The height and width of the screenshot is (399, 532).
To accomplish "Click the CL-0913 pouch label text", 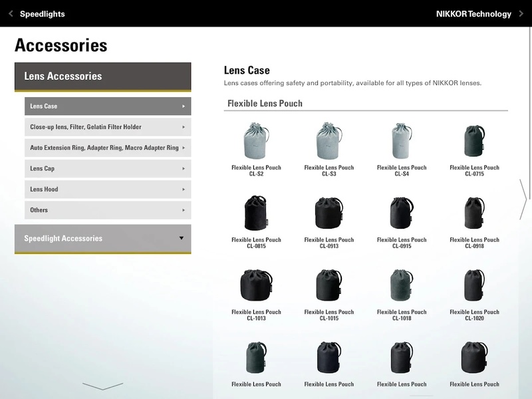I will pyautogui.click(x=329, y=243).
